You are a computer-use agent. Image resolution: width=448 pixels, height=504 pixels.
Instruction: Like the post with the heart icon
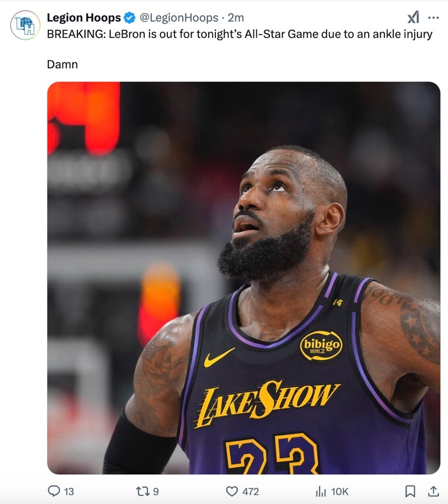pyautogui.click(x=232, y=491)
